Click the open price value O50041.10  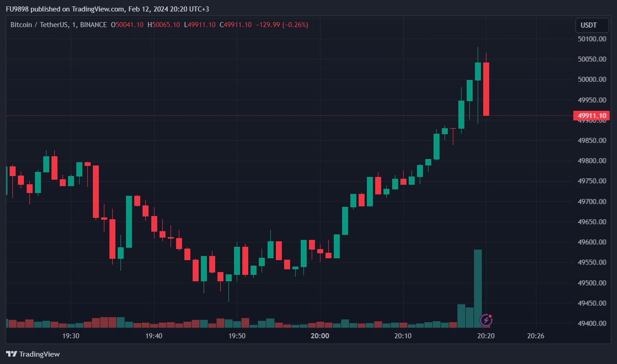point(127,25)
